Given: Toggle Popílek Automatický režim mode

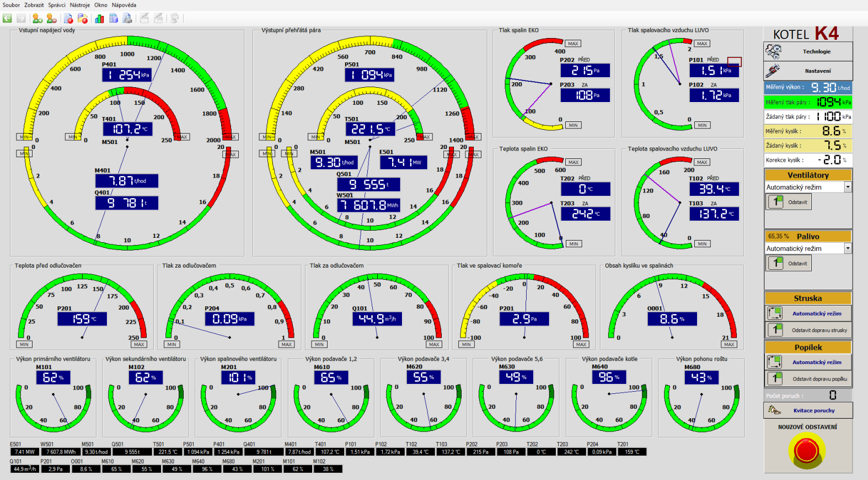Looking at the screenshot, I should [x=808, y=362].
